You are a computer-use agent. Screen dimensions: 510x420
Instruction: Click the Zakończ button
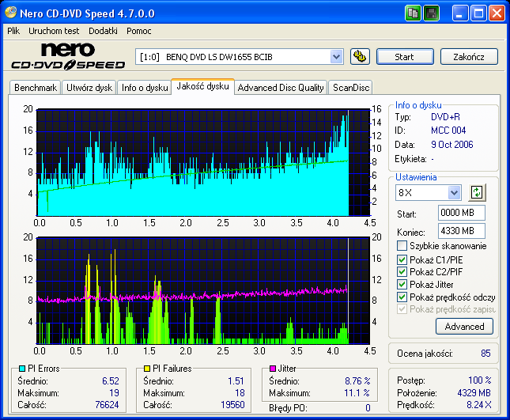(469, 57)
